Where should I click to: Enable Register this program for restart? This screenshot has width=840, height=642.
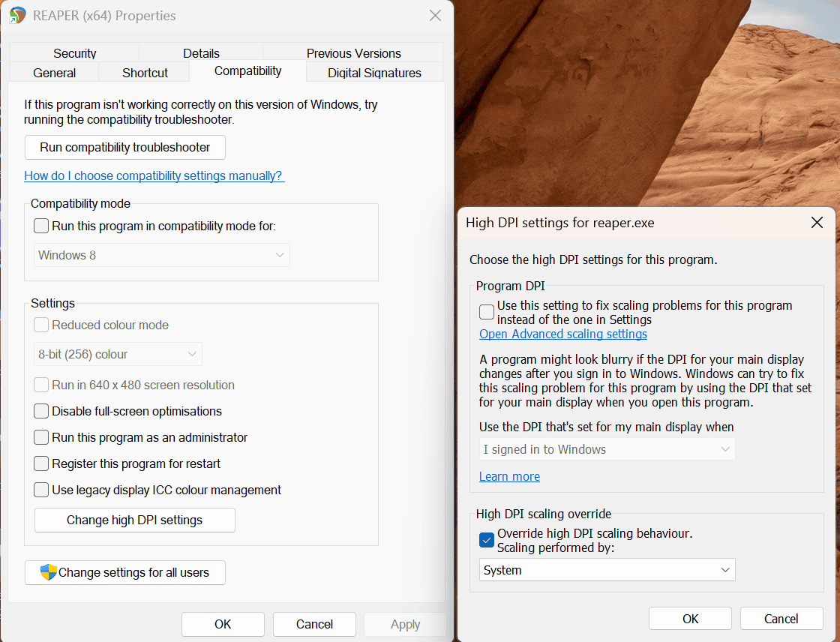[41, 463]
